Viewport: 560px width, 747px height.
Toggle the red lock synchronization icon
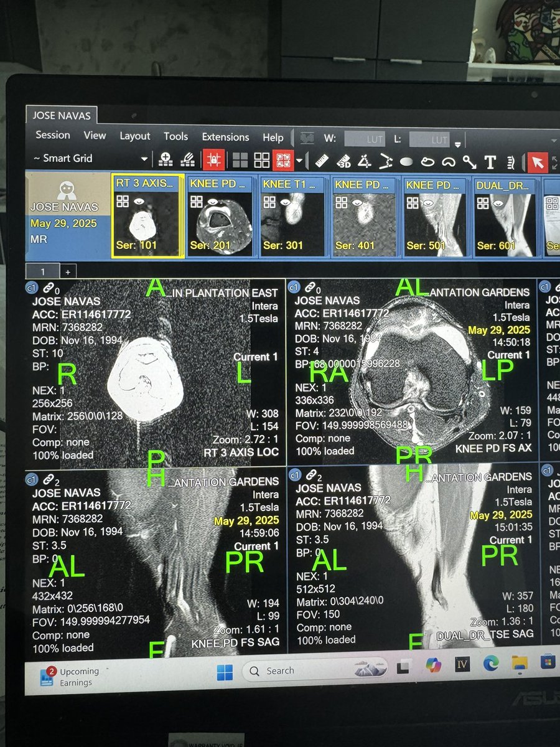click(x=213, y=161)
